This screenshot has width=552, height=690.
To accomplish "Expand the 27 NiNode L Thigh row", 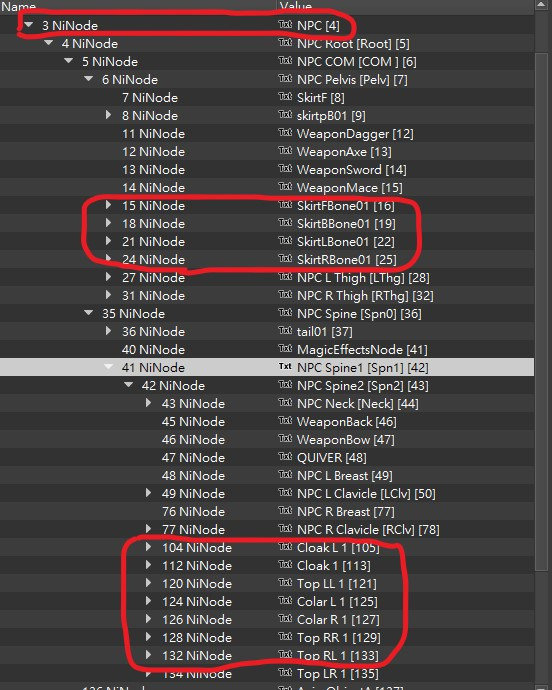I will point(108,277).
